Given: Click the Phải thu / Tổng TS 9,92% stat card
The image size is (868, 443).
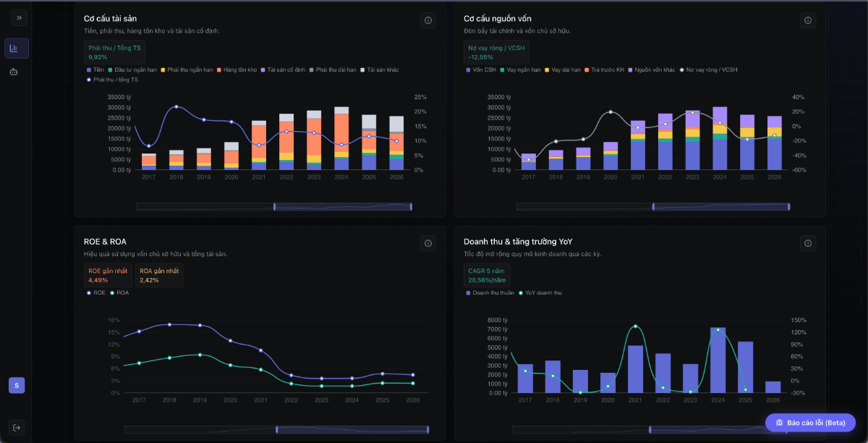Looking at the screenshot, I should 114,51.
